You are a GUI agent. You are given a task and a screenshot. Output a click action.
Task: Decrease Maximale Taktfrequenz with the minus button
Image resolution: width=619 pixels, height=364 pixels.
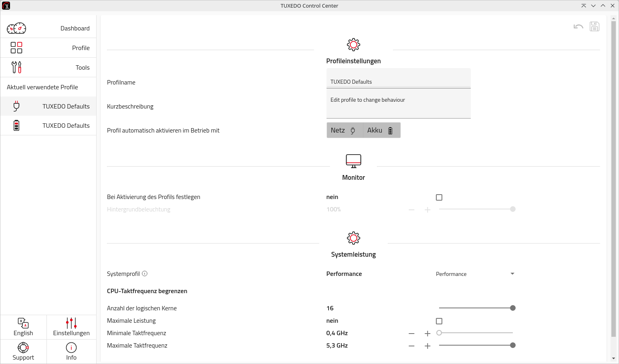coord(411,346)
